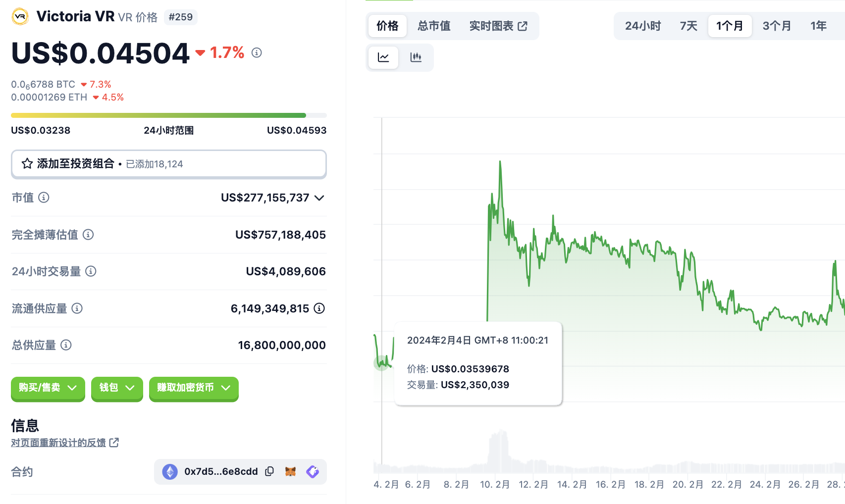The width and height of the screenshot is (845, 504).
Task: Click the US$757,188,405 valuation value
Action: tap(280, 235)
